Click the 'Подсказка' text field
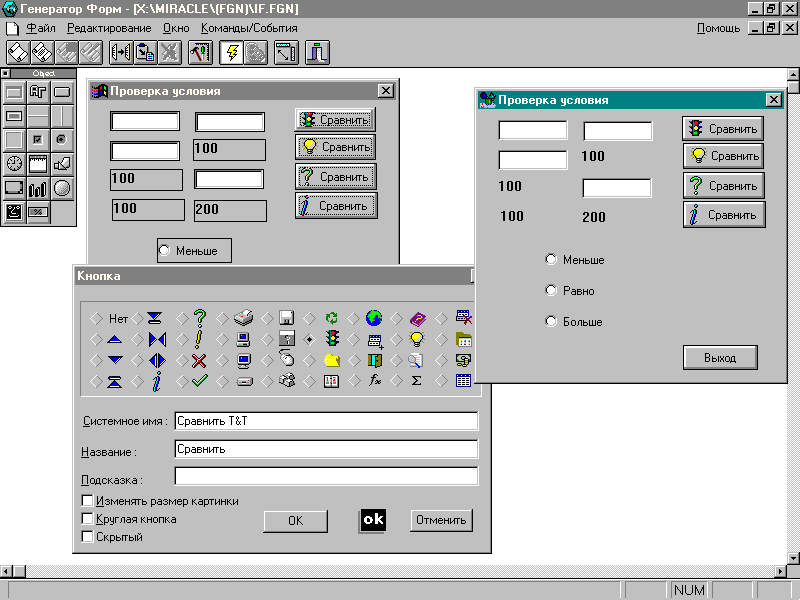800x600 pixels. [x=326, y=476]
